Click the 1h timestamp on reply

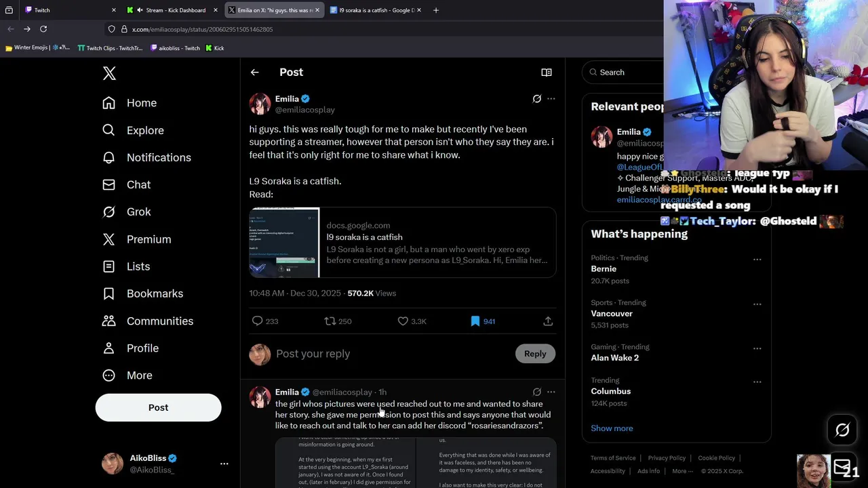382,392
